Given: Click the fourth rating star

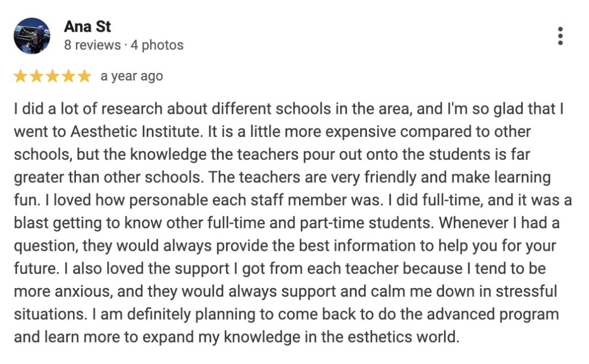Looking at the screenshot, I should (x=69, y=76).
